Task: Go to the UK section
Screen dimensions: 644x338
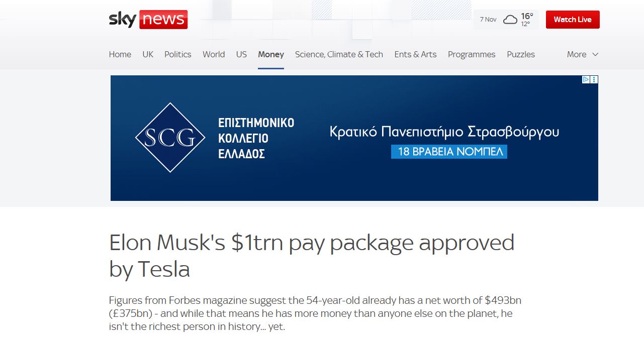Action: tap(148, 54)
